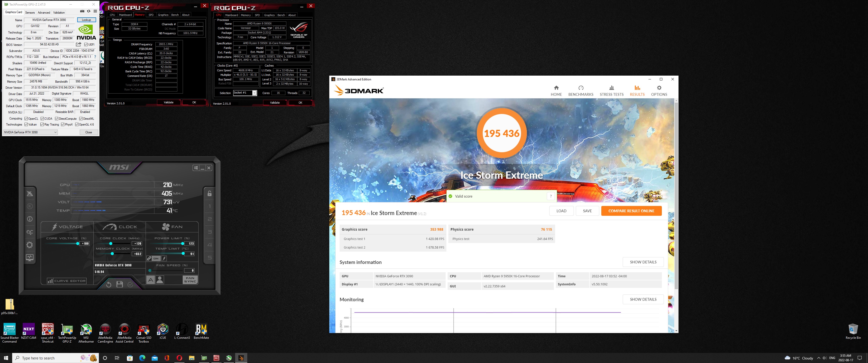Open Microsoft Edge from the taskbar

[x=142, y=358]
